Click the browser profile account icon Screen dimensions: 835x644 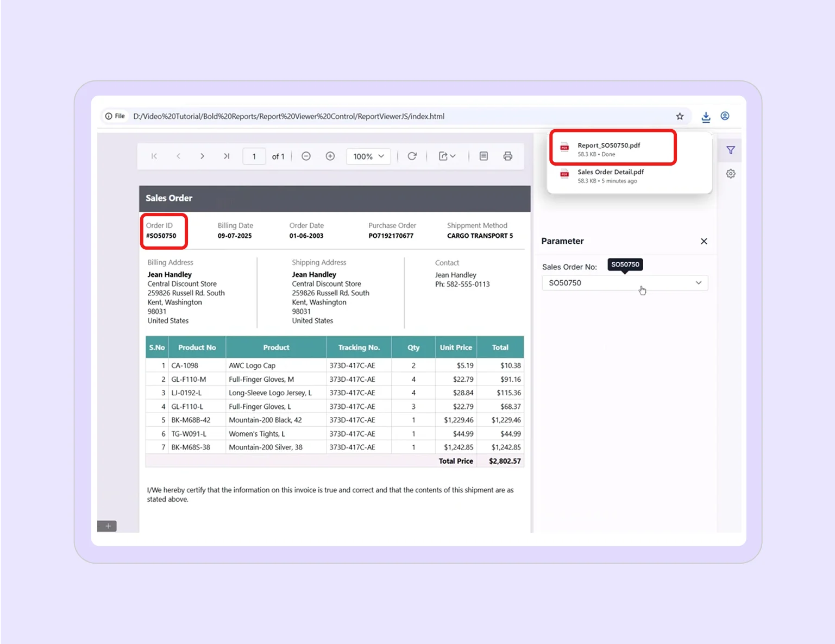(x=725, y=116)
